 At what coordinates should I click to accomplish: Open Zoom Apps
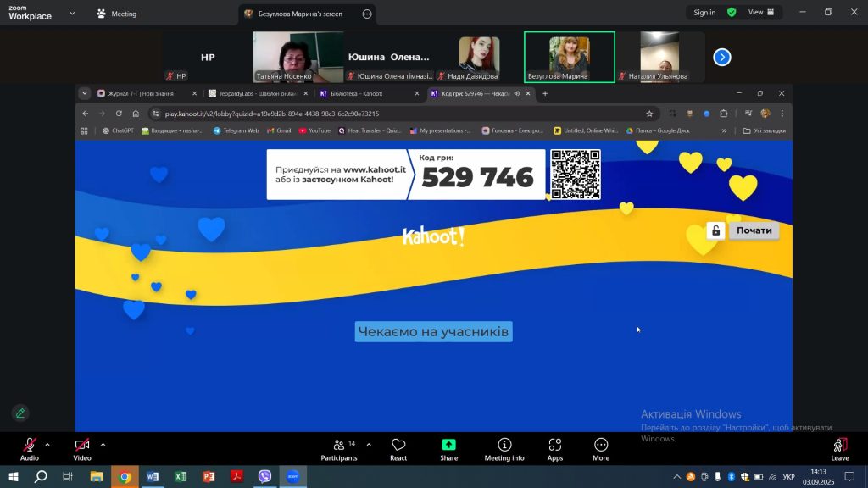(554, 449)
